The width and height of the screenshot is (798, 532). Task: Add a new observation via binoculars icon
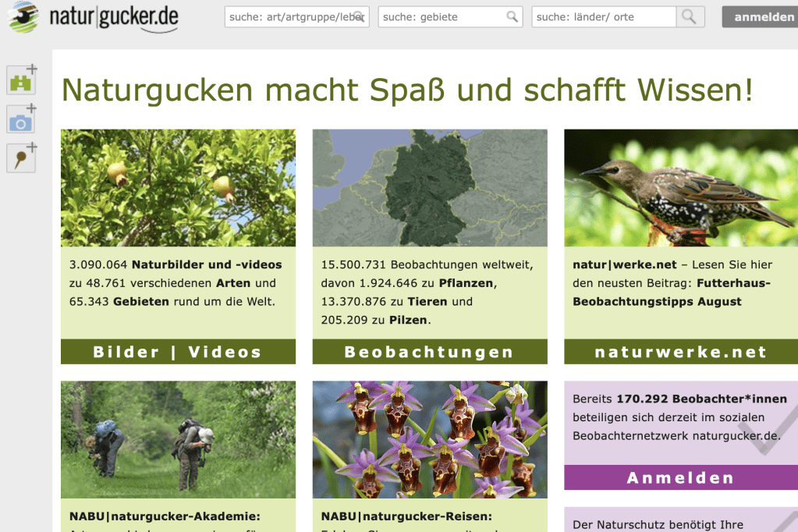pos(21,79)
